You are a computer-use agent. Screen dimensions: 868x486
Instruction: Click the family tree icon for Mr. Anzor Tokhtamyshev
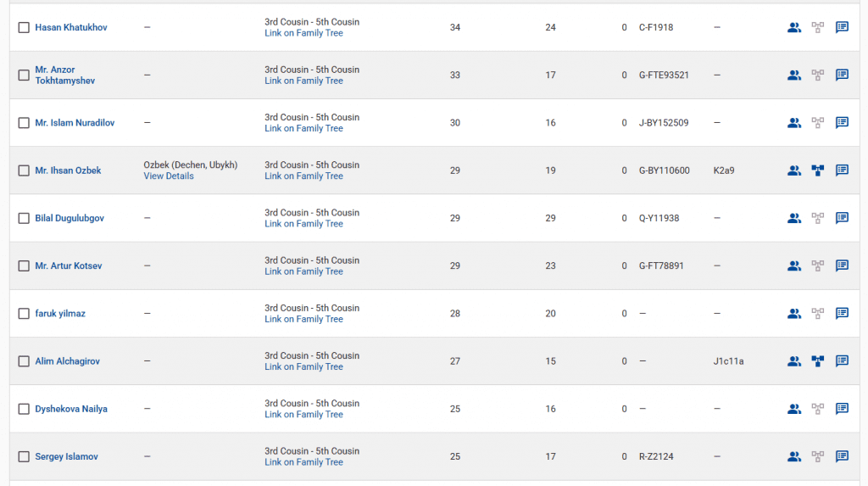(x=817, y=75)
